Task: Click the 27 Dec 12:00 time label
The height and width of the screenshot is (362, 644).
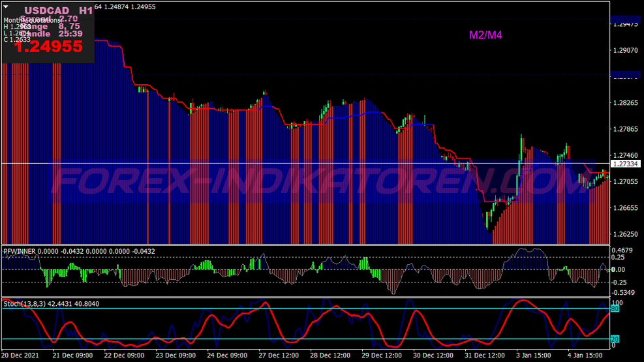Action: tap(279, 355)
